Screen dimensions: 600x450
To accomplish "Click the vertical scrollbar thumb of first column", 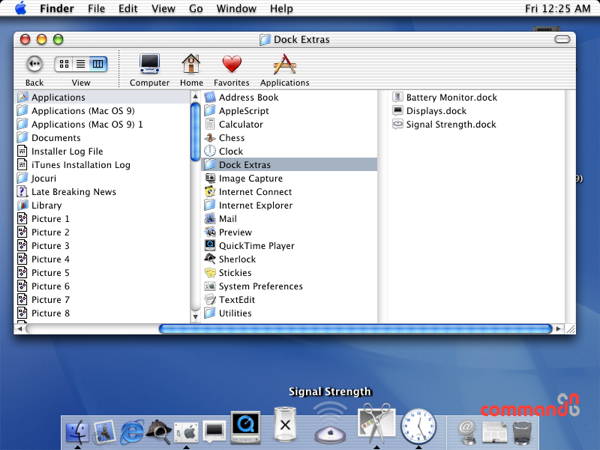I will (x=195, y=132).
